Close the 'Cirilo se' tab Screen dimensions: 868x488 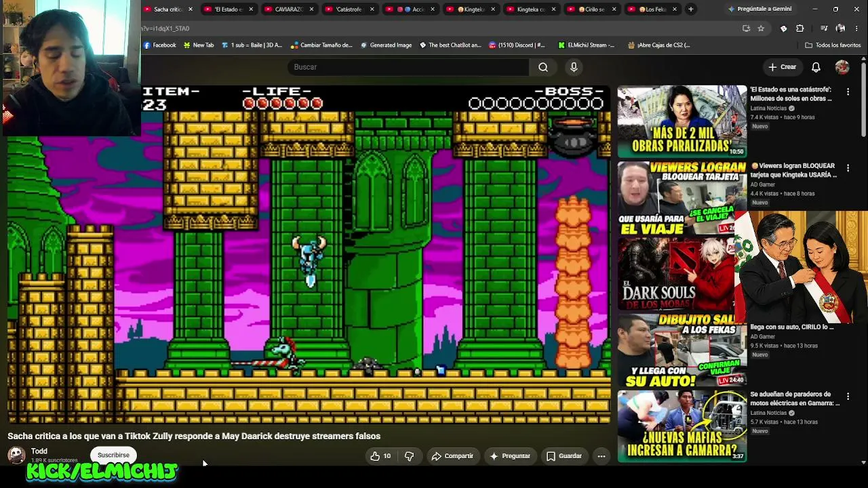tap(614, 9)
